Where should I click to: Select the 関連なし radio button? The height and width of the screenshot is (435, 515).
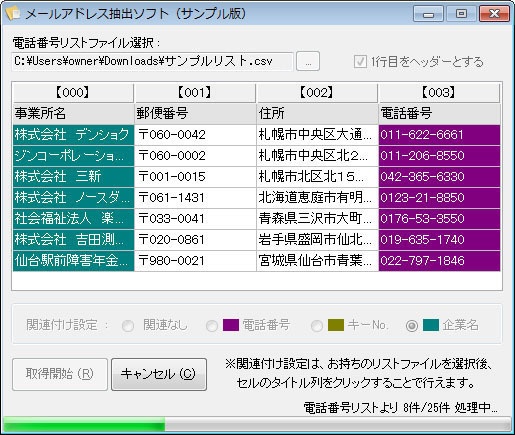128,325
